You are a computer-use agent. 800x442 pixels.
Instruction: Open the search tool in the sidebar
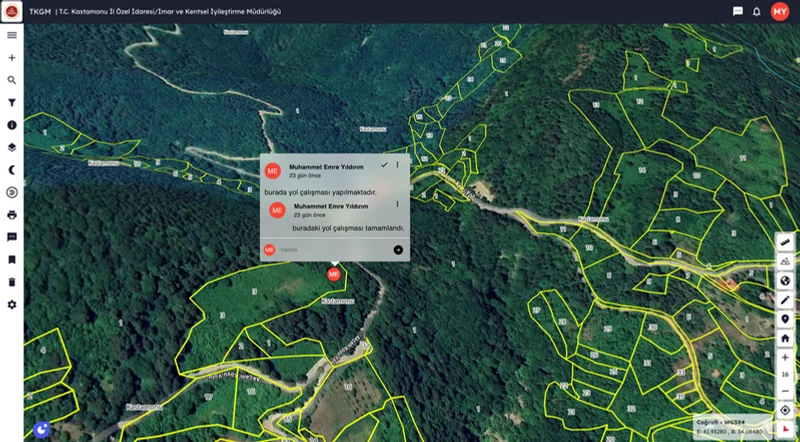click(12, 80)
